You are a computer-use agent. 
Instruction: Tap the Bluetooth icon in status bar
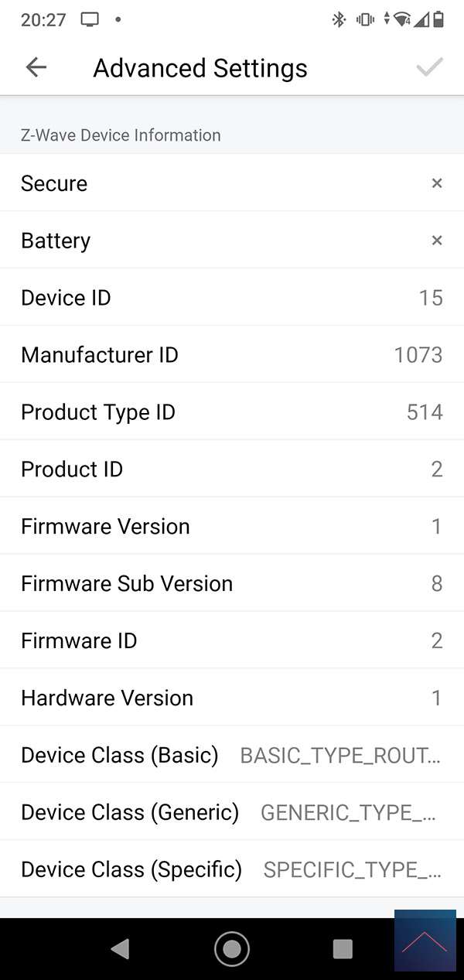point(339,20)
